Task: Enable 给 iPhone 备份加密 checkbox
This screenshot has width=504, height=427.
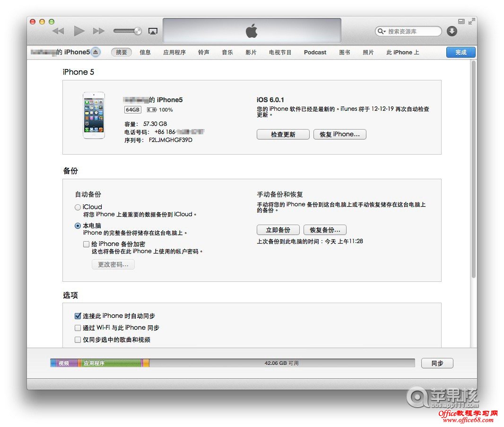Action: [x=86, y=244]
